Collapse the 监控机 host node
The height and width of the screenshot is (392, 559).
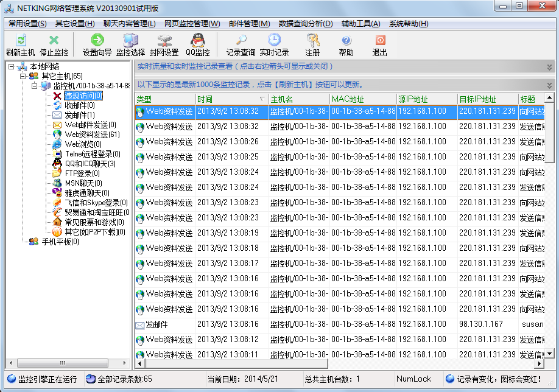34,86
